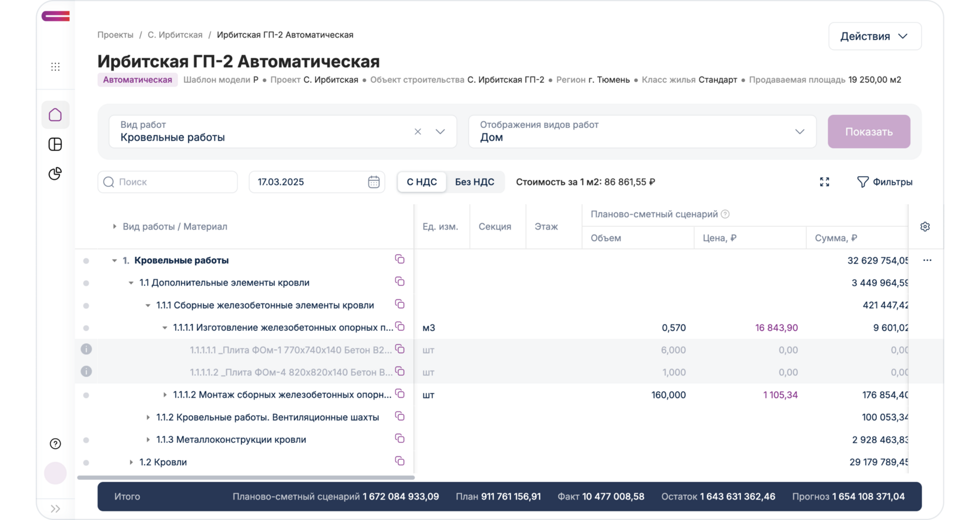The width and height of the screenshot is (980, 520).
Task: Toggle status dot for 1.2 Кровли row
Action: [86, 463]
